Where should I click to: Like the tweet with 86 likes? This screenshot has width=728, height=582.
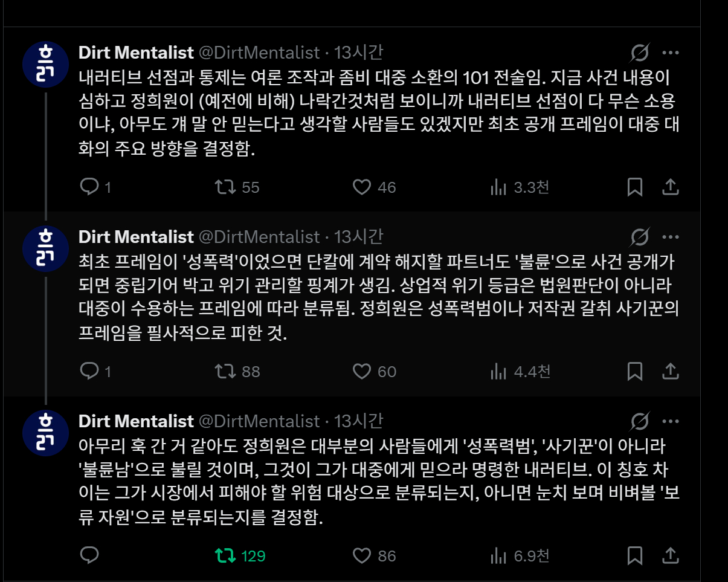[x=361, y=555]
